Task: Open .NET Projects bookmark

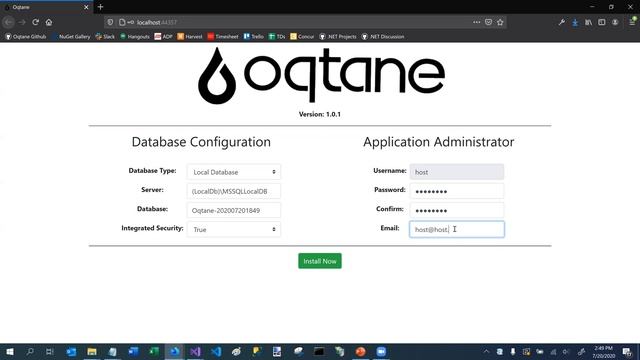Action: pyautogui.click(x=338, y=37)
